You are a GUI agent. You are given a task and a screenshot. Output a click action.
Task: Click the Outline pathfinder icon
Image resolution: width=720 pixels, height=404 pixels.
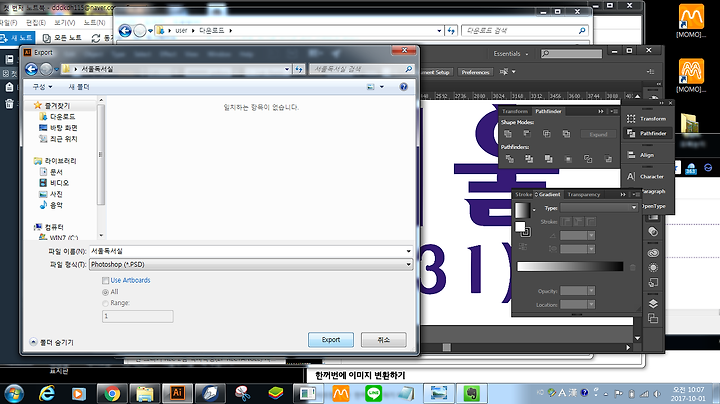pyautogui.click(x=588, y=159)
